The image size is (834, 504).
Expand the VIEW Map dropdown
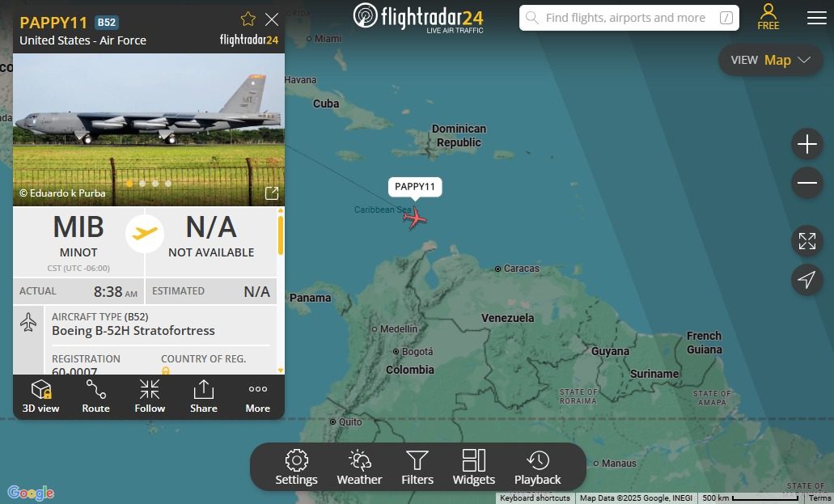[770, 60]
